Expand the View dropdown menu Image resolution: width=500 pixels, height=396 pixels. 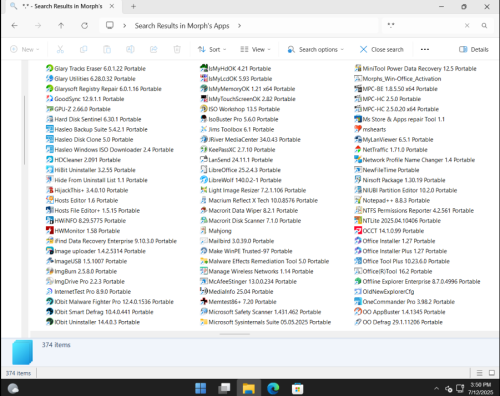point(255,49)
